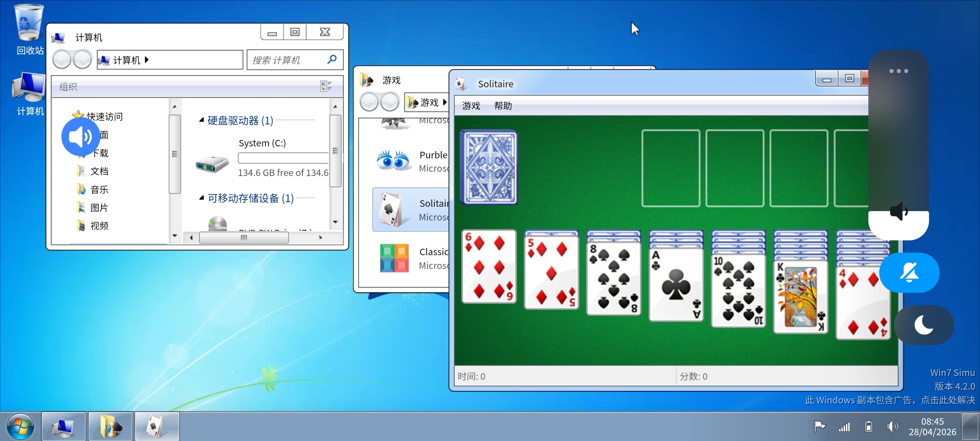Click the 134.6 GB free capacity bar
980x441 pixels.
tap(283, 158)
